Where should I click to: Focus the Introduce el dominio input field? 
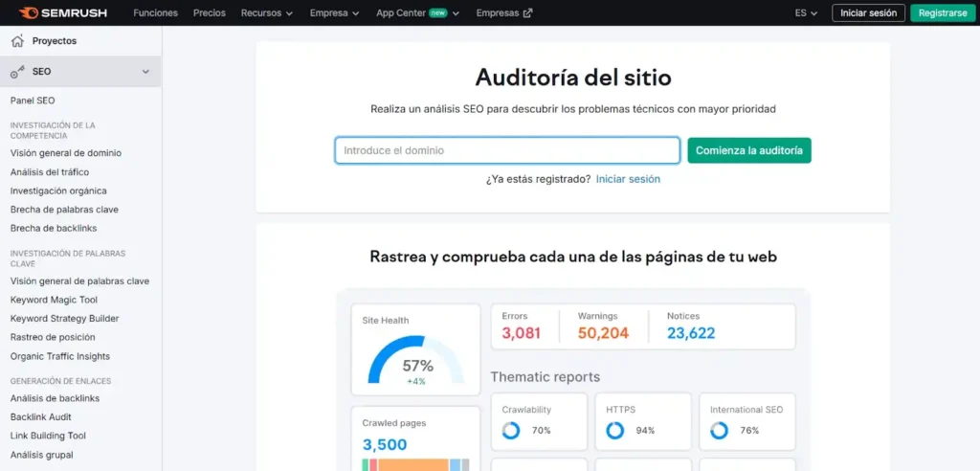coord(507,150)
